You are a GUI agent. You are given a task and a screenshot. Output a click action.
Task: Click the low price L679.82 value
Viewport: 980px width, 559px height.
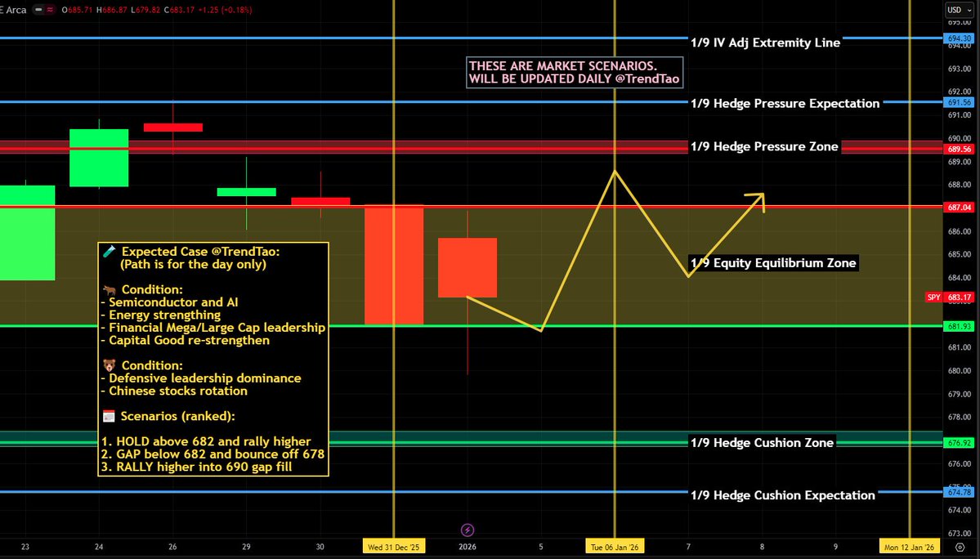145,10
